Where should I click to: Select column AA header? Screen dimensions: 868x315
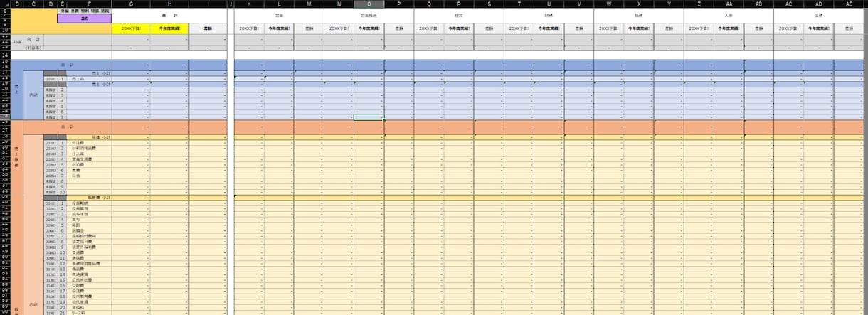point(729,4)
